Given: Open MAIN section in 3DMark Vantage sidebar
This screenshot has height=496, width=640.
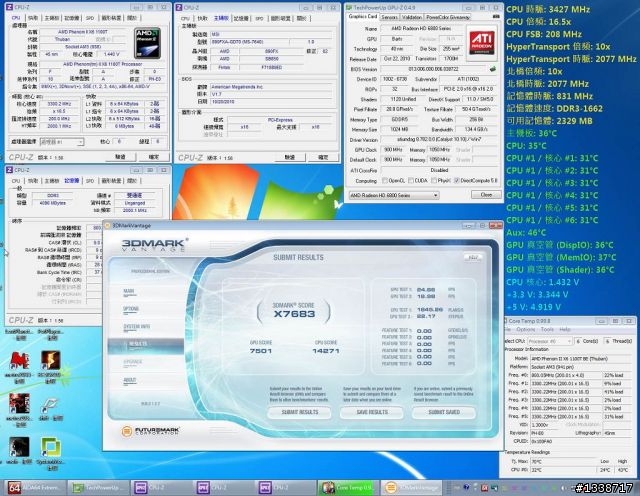Looking at the screenshot, I should click(x=129, y=291).
